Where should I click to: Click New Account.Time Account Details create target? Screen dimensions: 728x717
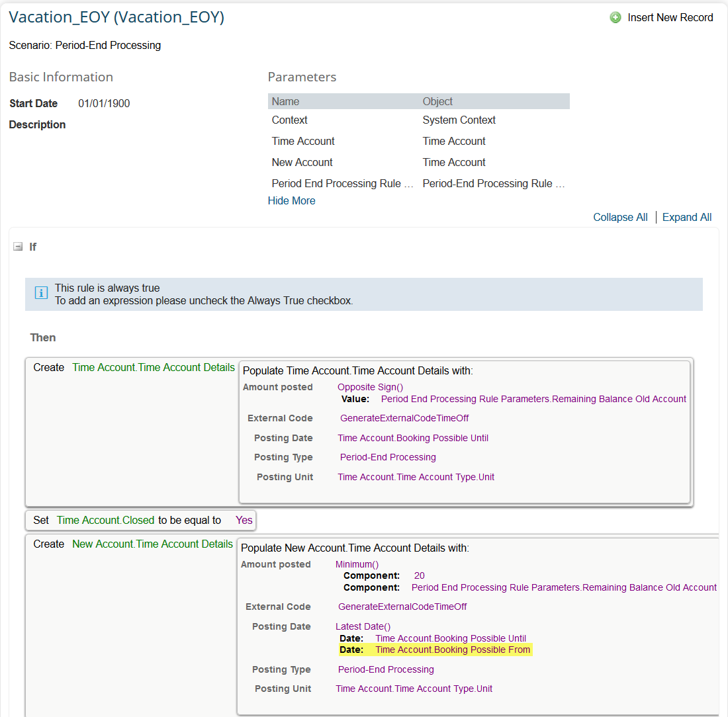[152, 544]
